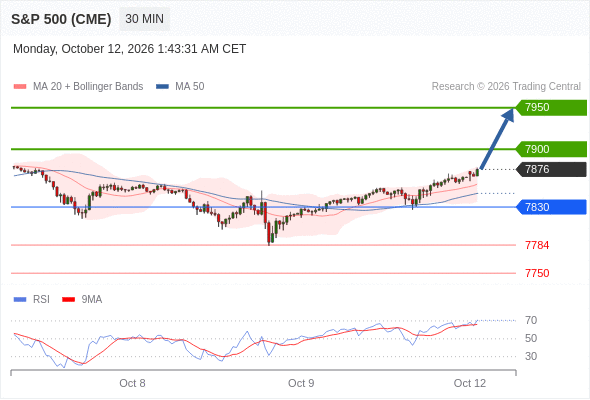Click the MA 50 legend label
This screenshot has width=590, height=400.
[x=190, y=87]
